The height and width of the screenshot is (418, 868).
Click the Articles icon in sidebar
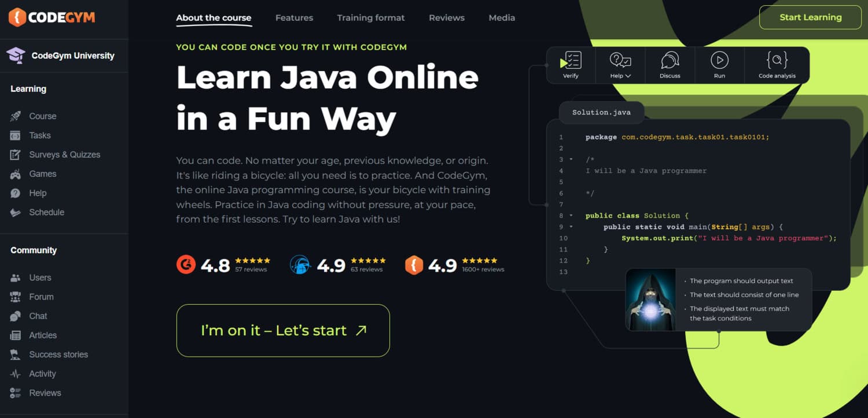pyautogui.click(x=16, y=335)
